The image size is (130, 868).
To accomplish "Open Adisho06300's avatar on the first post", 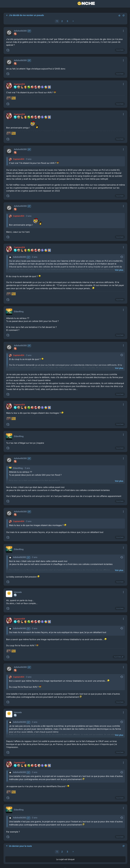I will pos(9,32).
